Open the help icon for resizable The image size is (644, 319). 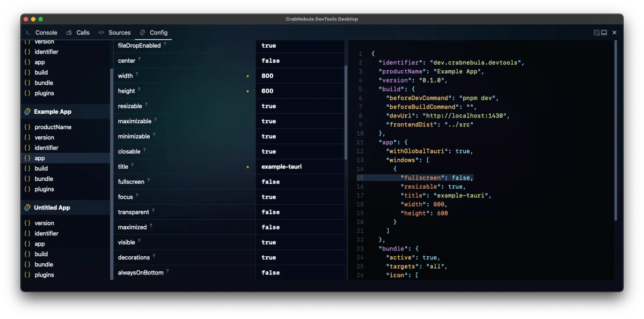pos(146,105)
